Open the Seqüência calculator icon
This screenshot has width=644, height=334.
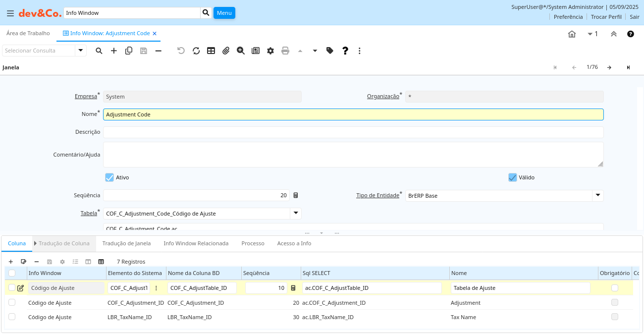296,195
